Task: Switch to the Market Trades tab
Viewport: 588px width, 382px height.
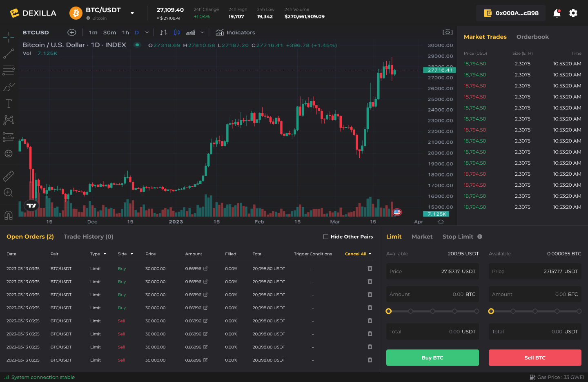Action: 485,37
